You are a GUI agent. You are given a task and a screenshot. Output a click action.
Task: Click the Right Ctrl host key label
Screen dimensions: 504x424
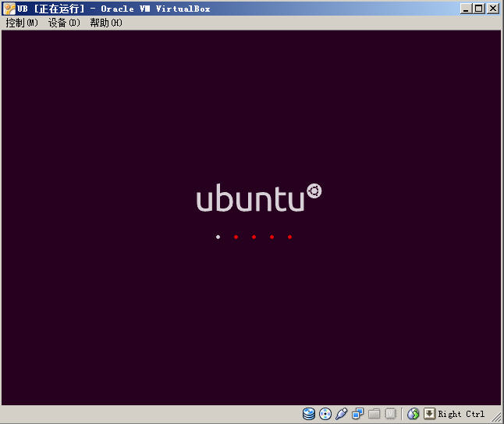click(x=461, y=414)
